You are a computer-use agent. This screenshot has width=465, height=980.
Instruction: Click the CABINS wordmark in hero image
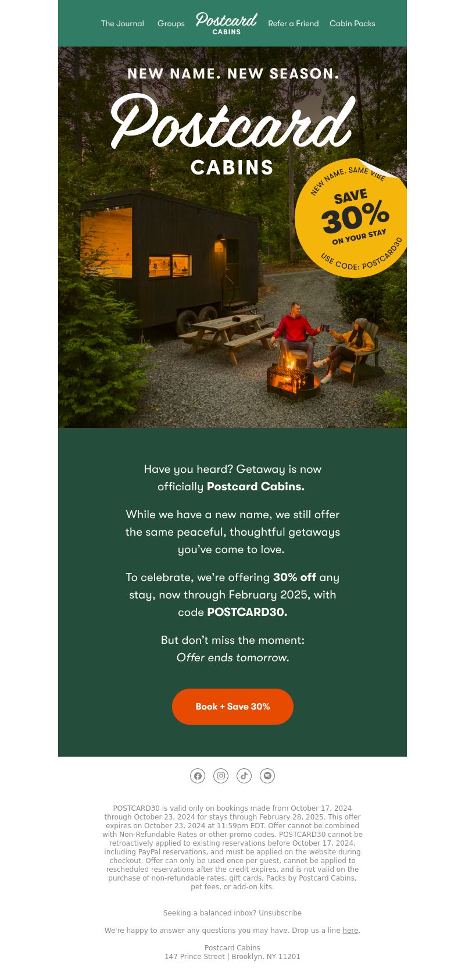233,168
